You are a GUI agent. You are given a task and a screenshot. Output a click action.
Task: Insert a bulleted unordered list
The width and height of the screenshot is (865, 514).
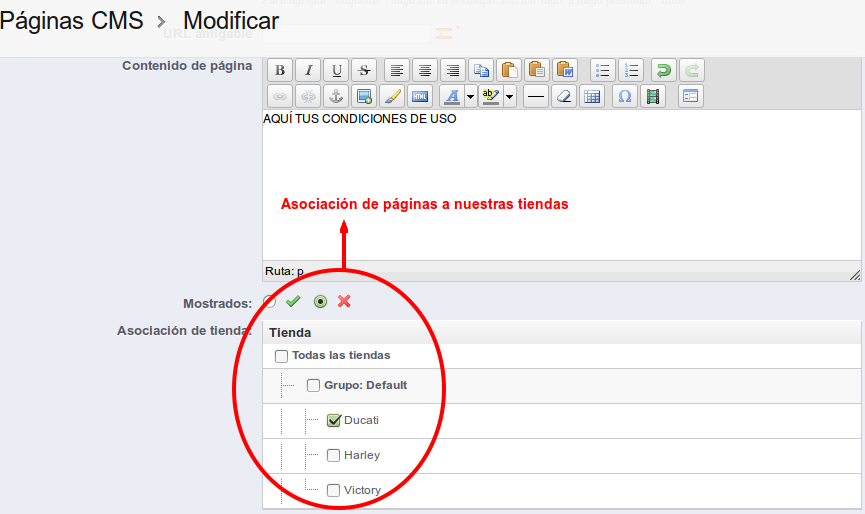[x=602, y=70]
